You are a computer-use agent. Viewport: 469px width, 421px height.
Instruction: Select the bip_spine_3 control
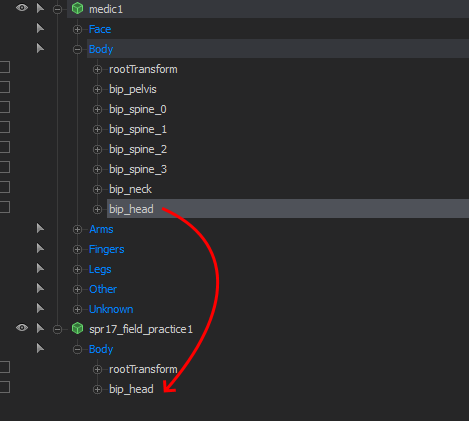point(138,170)
